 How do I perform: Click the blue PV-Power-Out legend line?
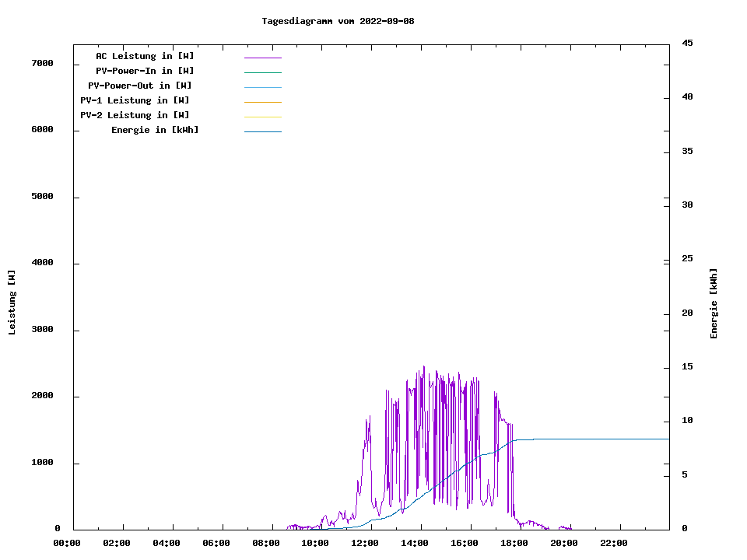pos(262,87)
